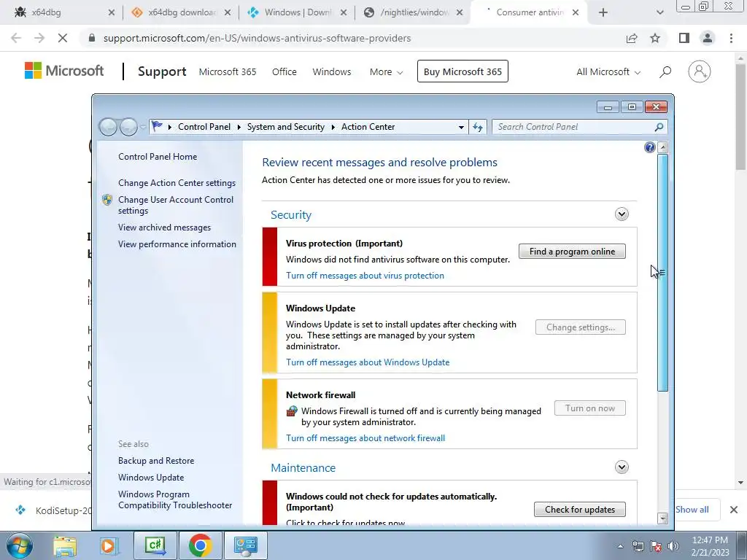Open the Office nav item

(x=284, y=72)
